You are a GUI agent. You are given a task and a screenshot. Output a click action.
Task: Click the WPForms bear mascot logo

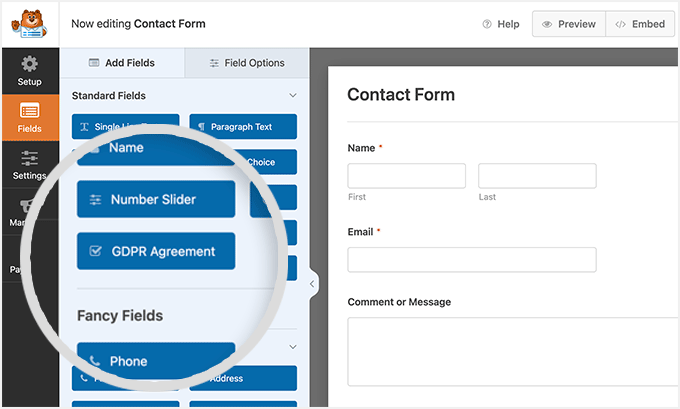29,24
